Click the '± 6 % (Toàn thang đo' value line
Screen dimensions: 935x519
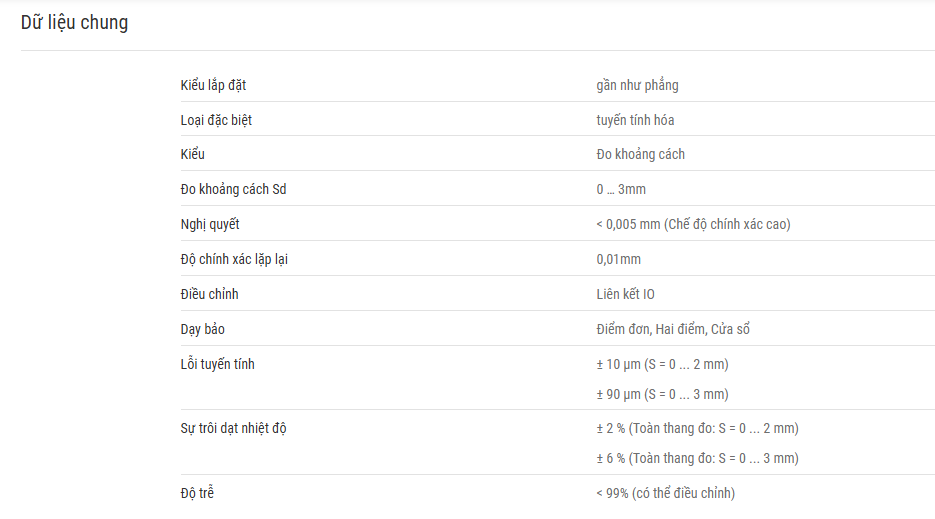[698, 458]
